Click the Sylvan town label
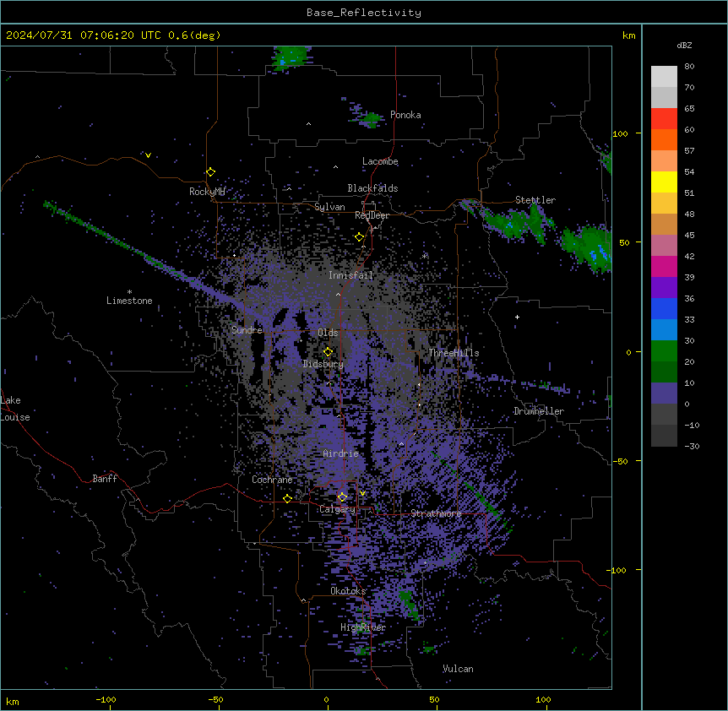The image size is (728, 711). (329, 207)
